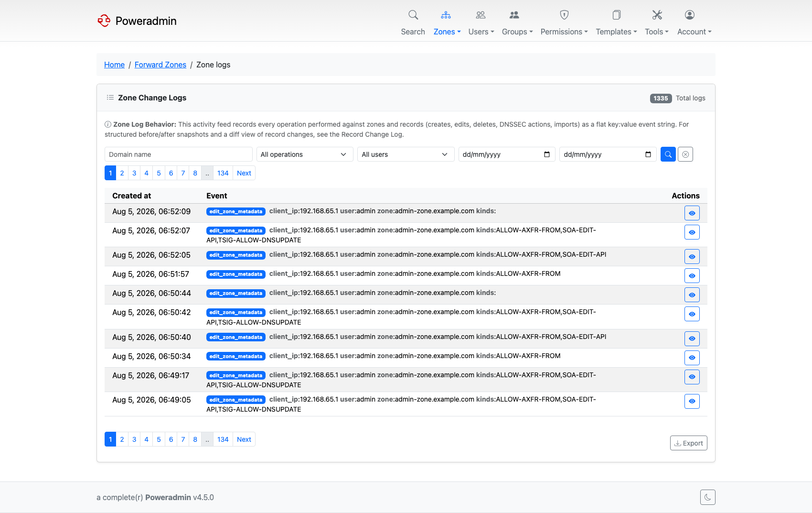
Task: Click the Zones network icon in navbar
Action: click(x=446, y=15)
